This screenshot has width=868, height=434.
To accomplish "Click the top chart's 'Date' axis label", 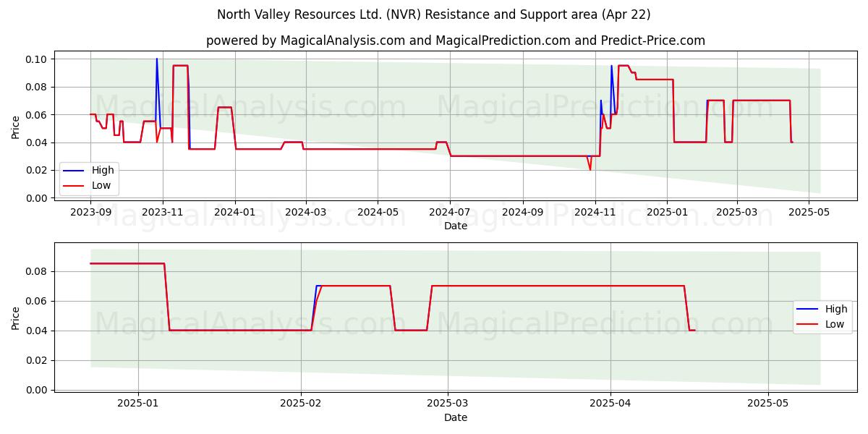I will pyautogui.click(x=456, y=226).
